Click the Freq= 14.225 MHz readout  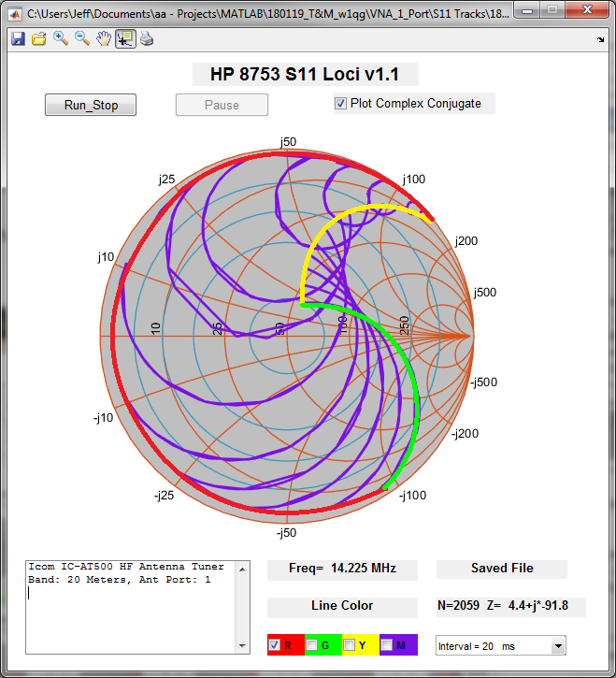342,569
